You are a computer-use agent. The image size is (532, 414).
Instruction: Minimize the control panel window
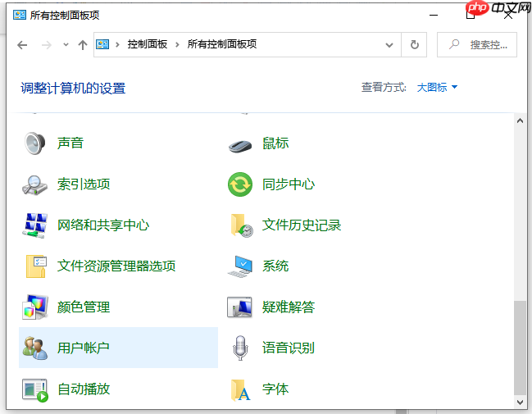[x=434, y=15]
